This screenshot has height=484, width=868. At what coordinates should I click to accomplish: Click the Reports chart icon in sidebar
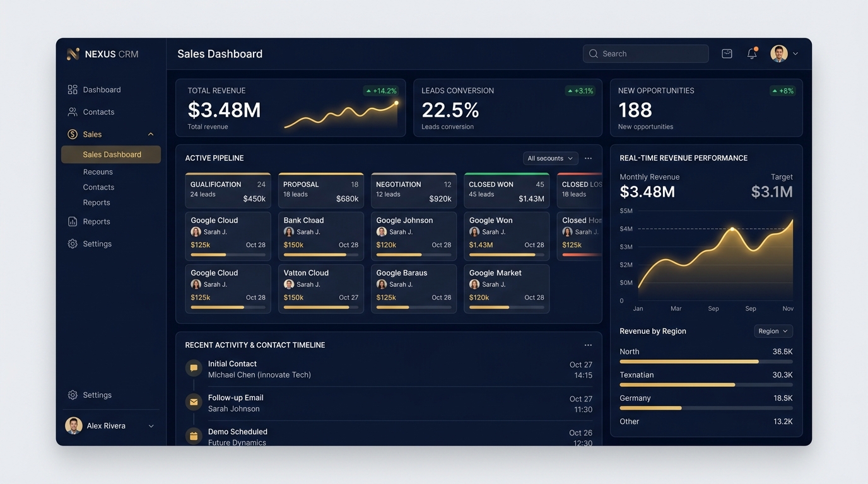click(73, 221)
